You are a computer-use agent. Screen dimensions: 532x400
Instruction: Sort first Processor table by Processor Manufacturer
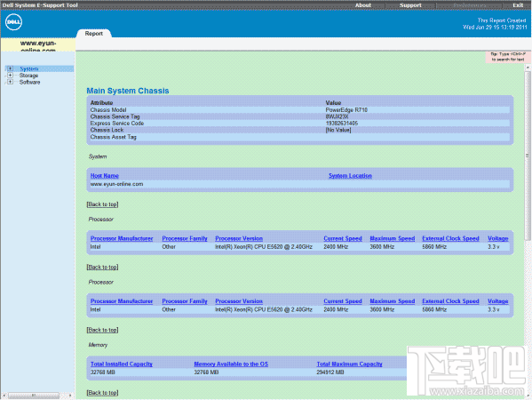tap(122, 238)
